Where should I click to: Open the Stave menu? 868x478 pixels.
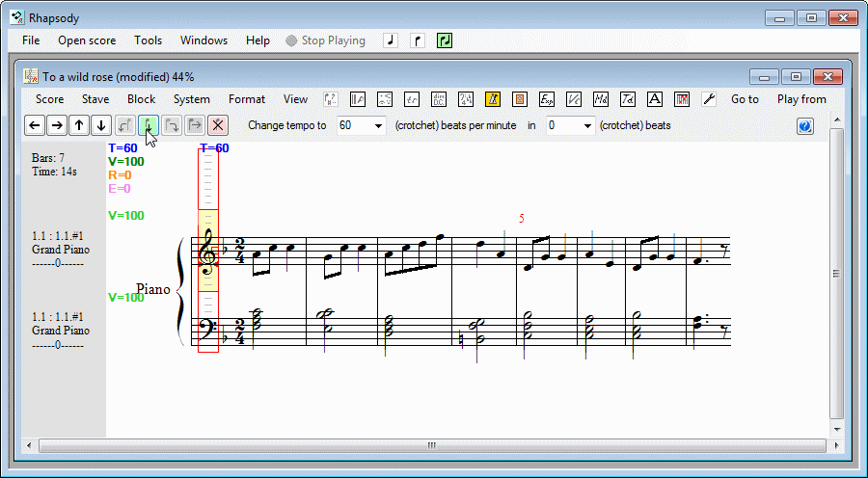[95, 99]
